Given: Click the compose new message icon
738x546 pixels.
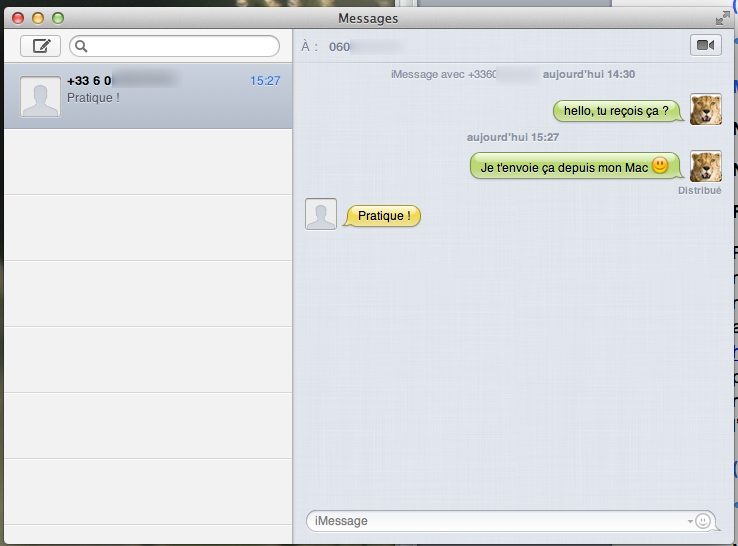Looking at the screenshot, I should click(40, 46).
